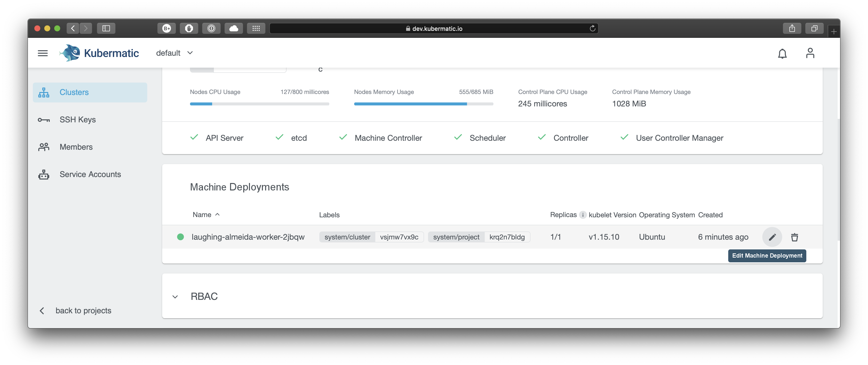Screen dimensions: 868x365
Task: Select Clusters in the sidebar
Action: tap(74, 92)
